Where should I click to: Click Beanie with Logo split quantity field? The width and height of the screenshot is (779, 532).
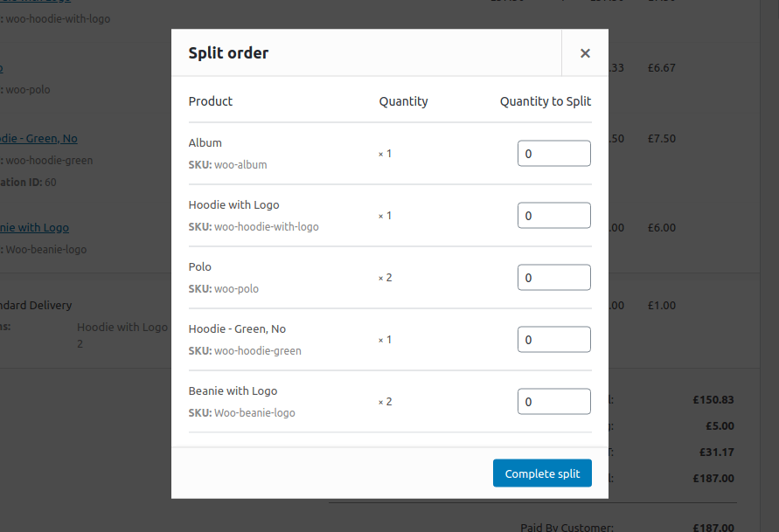click(553, 401)
